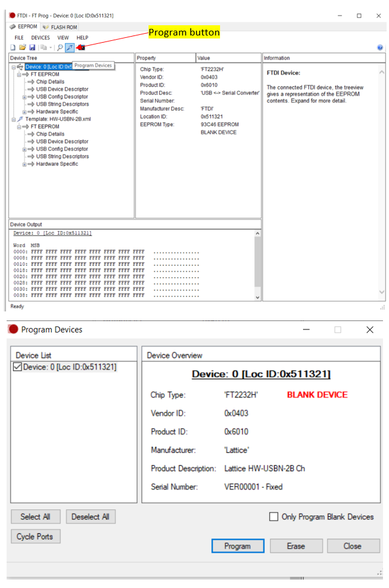Switch to the FLASH ROM tab
Viewport: 389px width, 588px height.
click(60, 27)
